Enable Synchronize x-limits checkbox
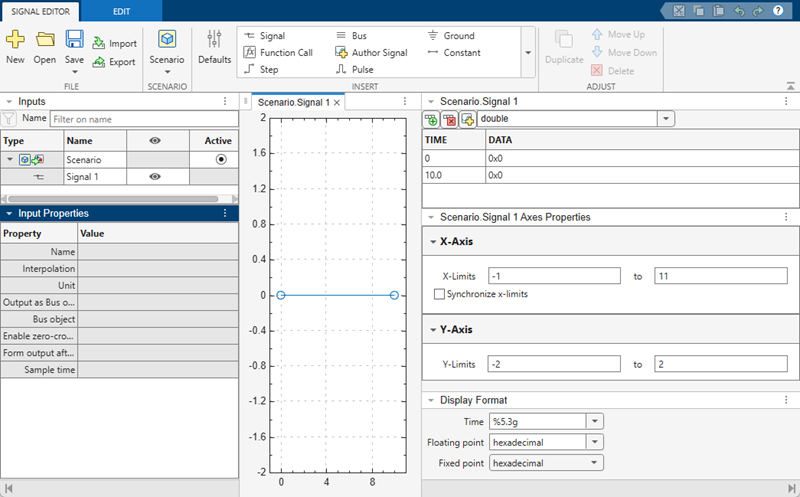 [x=440, y=294]
